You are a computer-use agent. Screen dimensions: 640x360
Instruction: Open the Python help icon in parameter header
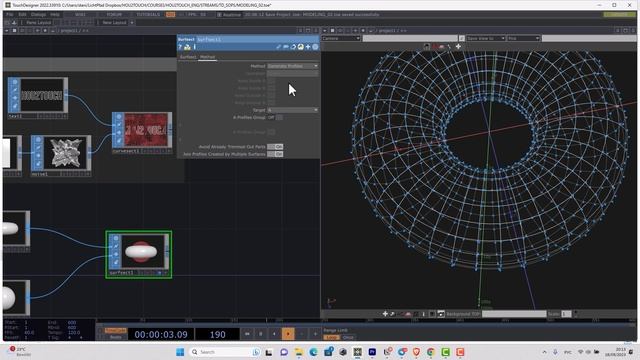coord(187,47)
